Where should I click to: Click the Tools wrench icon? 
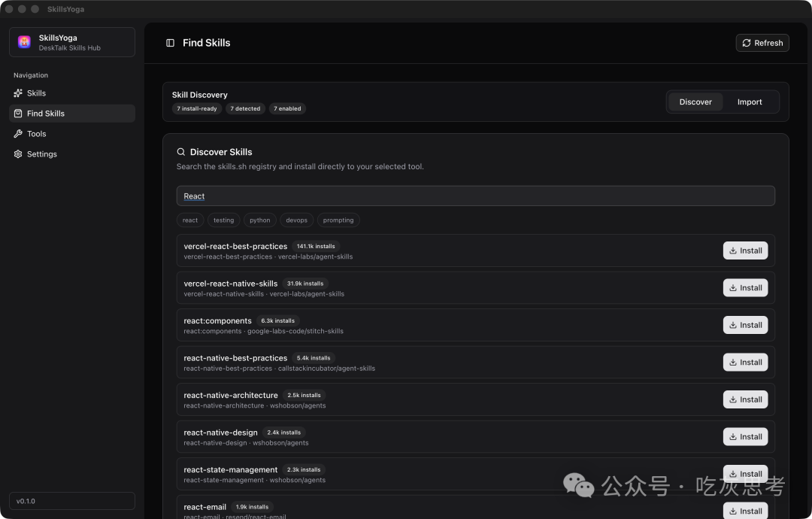click(18, 134)
